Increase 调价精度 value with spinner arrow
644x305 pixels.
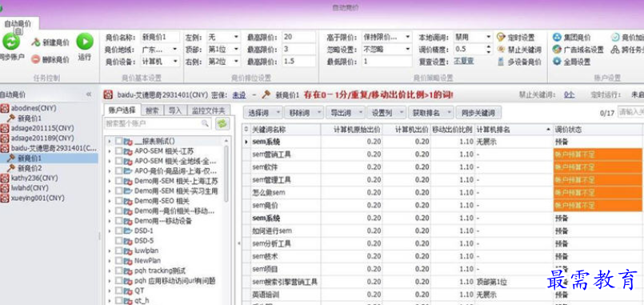(488, 46)
